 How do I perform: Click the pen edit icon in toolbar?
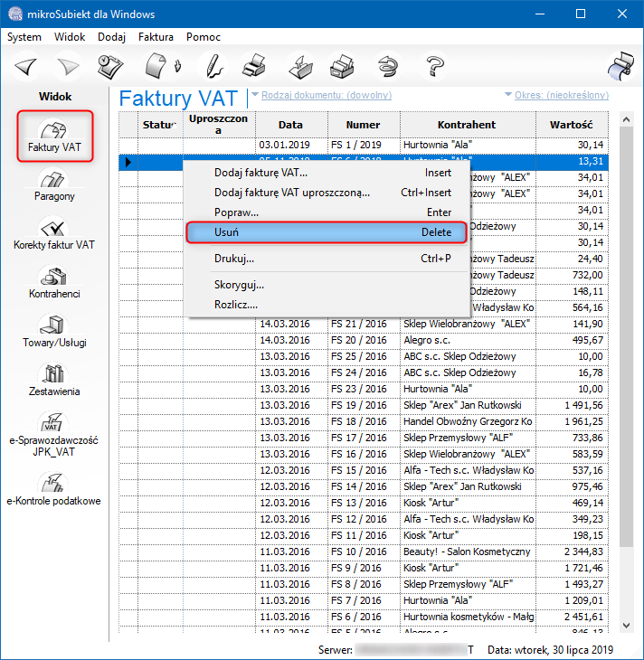click(x=212, y=67)
